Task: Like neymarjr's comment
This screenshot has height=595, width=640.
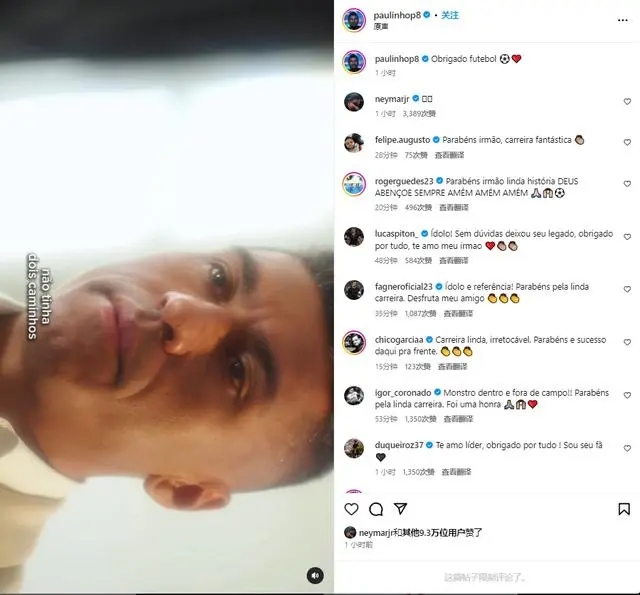Action: [x=627, y=102]
